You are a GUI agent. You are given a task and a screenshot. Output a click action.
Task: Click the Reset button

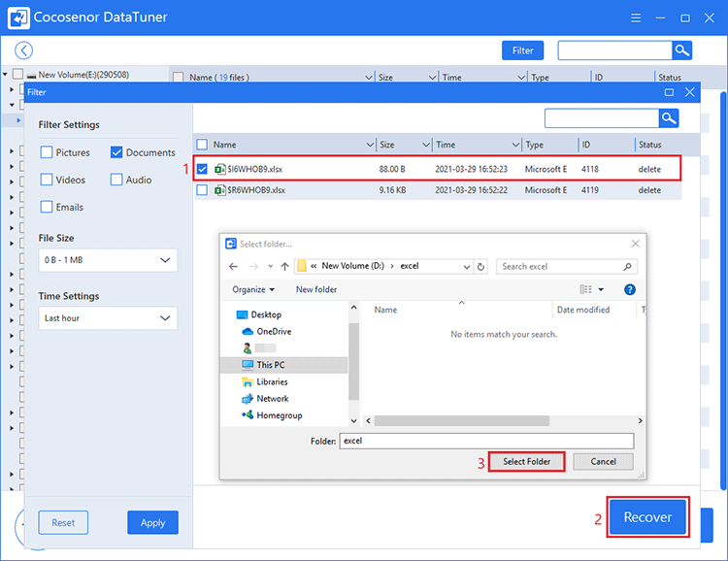point(63,522)
